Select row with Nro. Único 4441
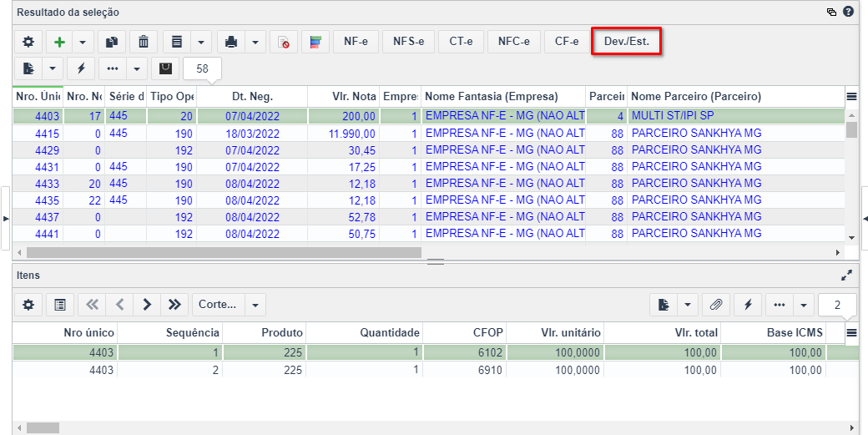868x435 pixels. (x=429, y=234)
